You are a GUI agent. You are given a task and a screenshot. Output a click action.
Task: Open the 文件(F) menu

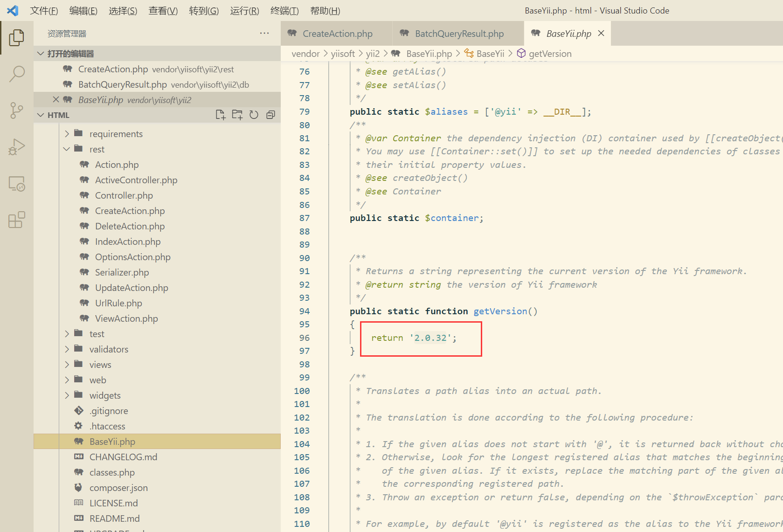[x=44, y=10]
